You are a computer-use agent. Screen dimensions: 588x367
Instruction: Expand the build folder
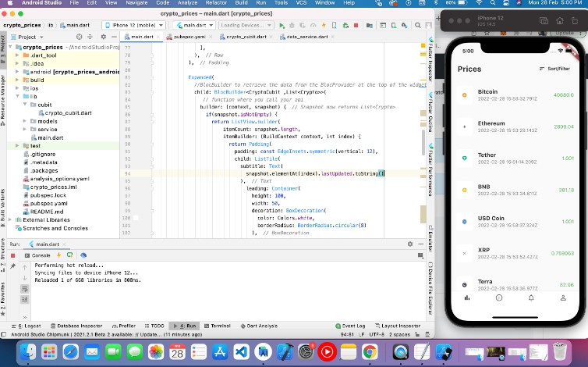[17, 80]
